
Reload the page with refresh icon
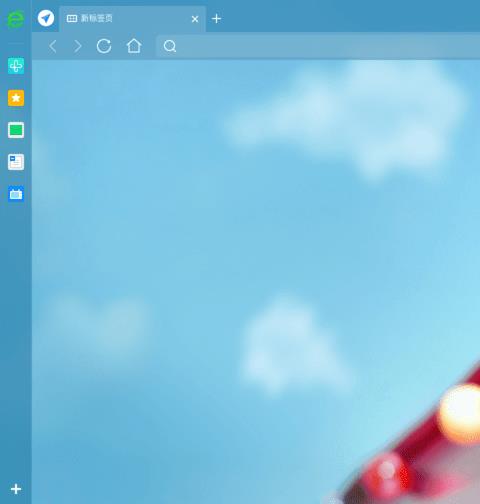pos(104,46)
